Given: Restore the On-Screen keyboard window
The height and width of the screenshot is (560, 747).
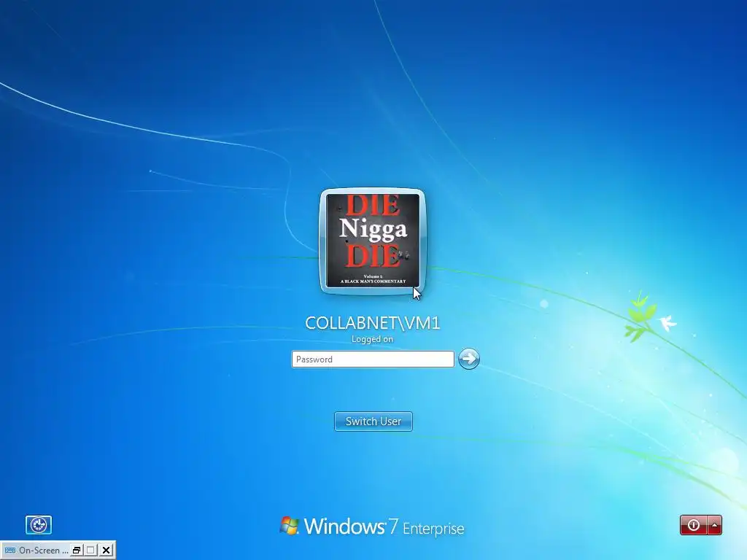Looking at the screenshot, I should coord(76,550).
